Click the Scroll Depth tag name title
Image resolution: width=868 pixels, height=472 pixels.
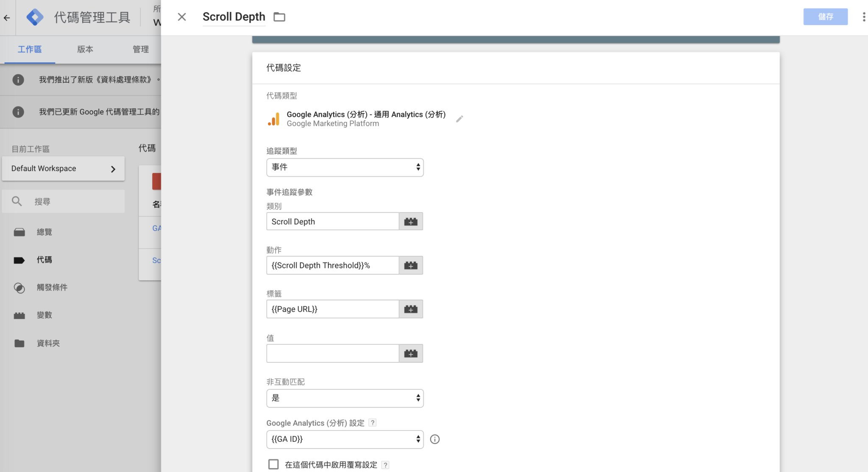(234, 17)
